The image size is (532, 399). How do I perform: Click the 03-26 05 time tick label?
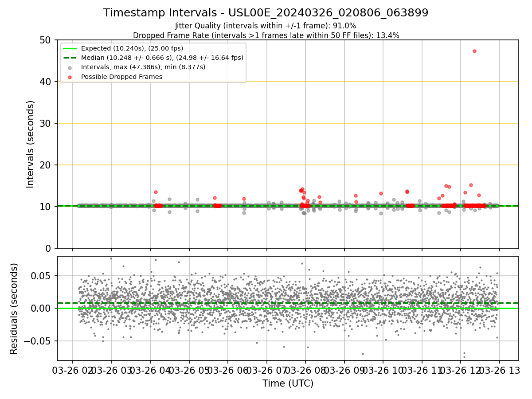click(189, 370)
